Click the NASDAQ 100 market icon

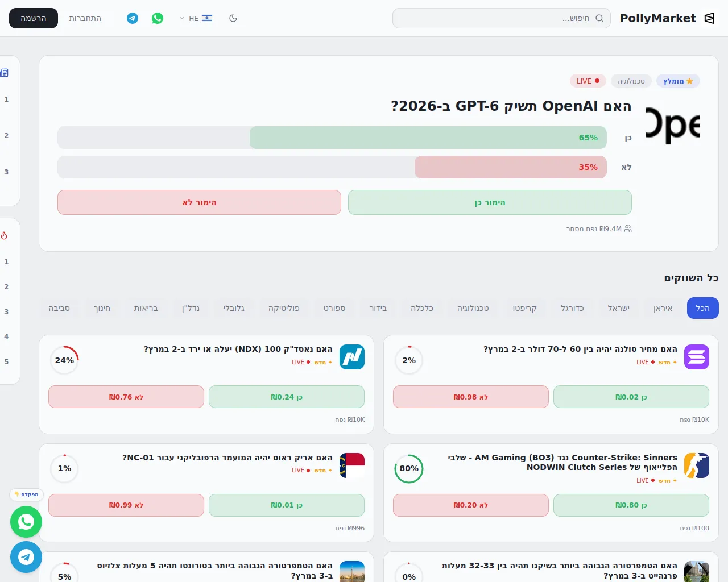[352, 357]
